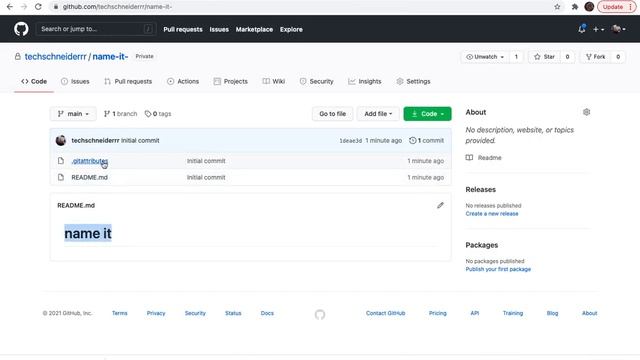Open the README.md file in list
Image resolution: width=640 pixels, height=360 pixels.
pos(90,178)
